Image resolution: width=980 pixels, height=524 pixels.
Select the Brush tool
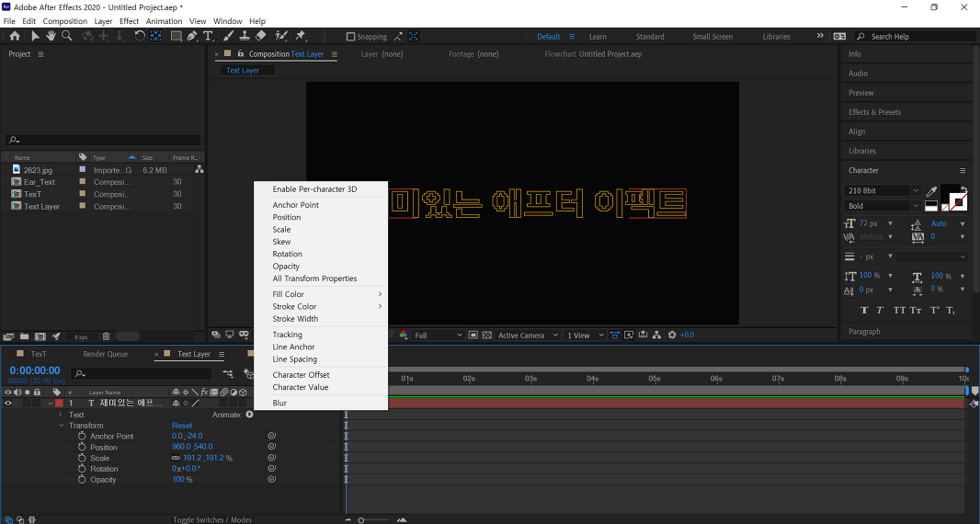click(229, 36)
